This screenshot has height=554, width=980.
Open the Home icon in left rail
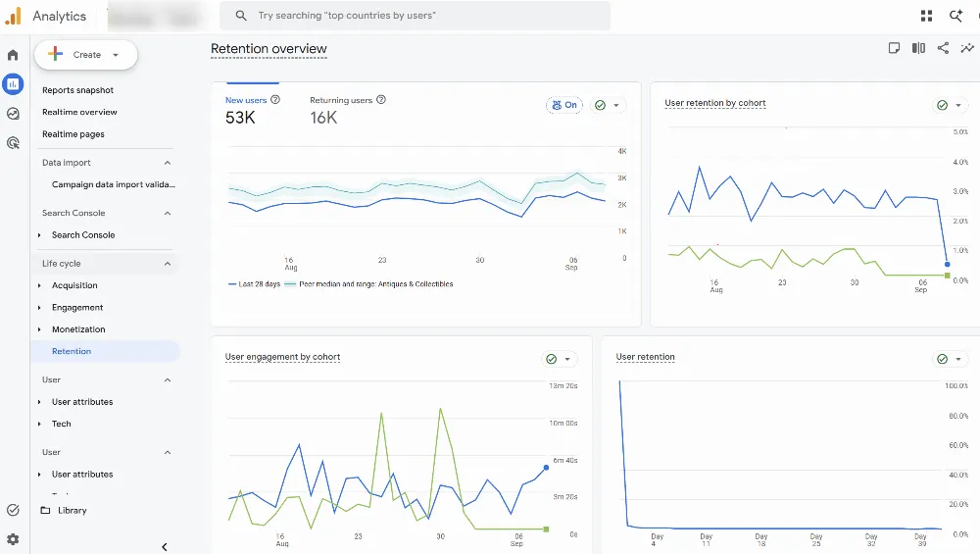pyautogui.click(x=13, y=55)
